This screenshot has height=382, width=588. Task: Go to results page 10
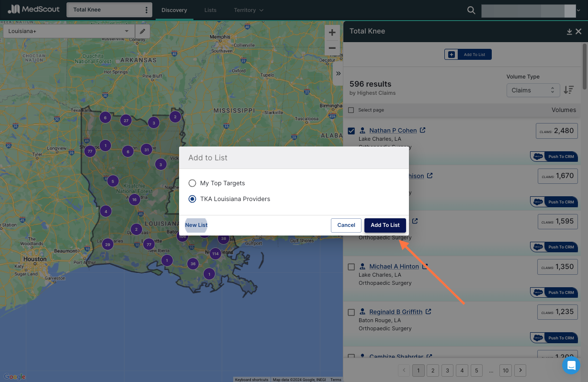pyautogui.click(x=506, y=370)
